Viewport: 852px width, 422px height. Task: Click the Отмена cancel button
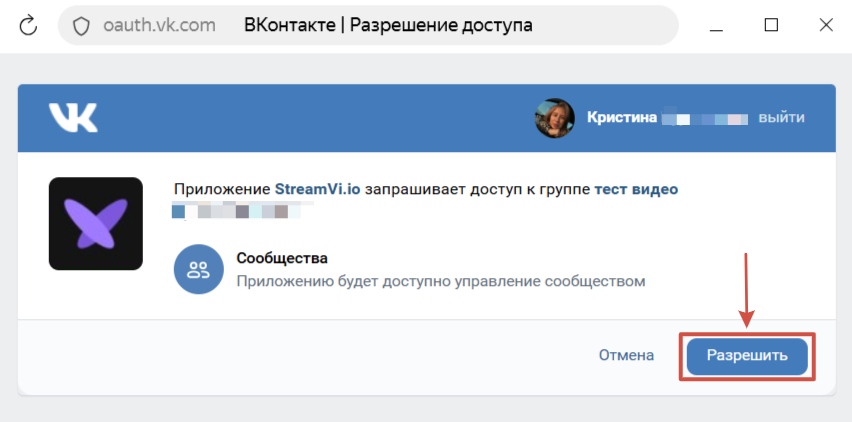coord(627,355)
